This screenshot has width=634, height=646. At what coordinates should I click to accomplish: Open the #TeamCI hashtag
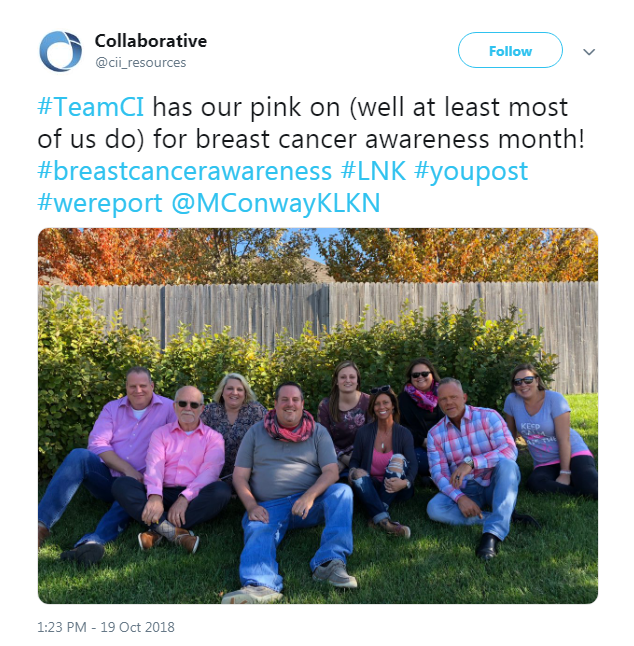(x=91, y=107)
